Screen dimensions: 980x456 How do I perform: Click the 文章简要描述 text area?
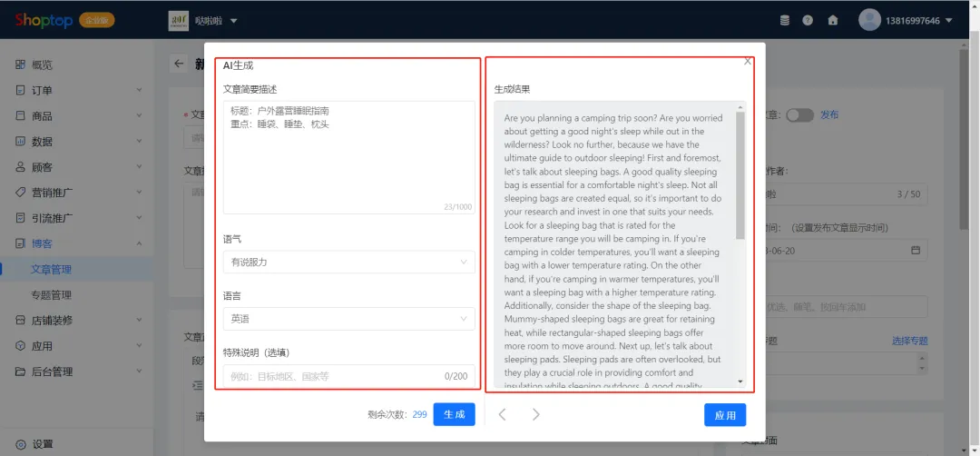pos(348,157)
